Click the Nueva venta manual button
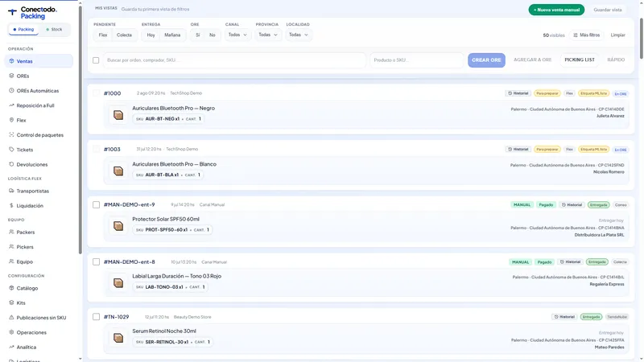 [556, 10]
